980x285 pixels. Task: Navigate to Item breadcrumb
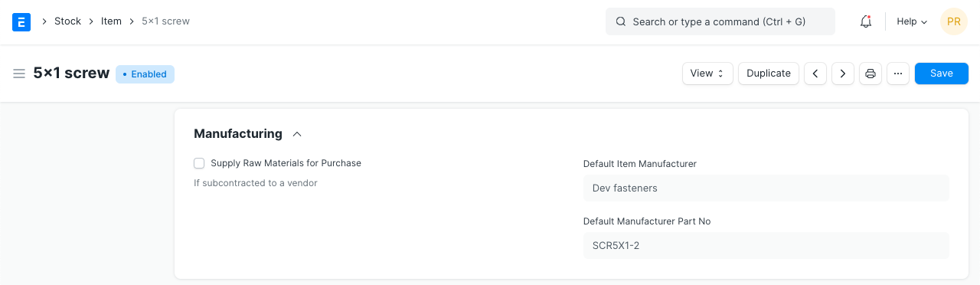click(111, 21)
